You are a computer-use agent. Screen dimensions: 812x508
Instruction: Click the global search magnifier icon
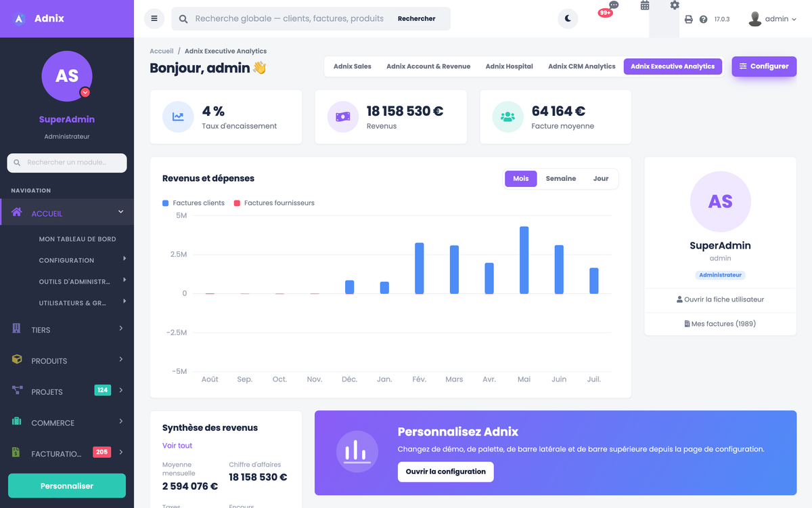(183, 19)
